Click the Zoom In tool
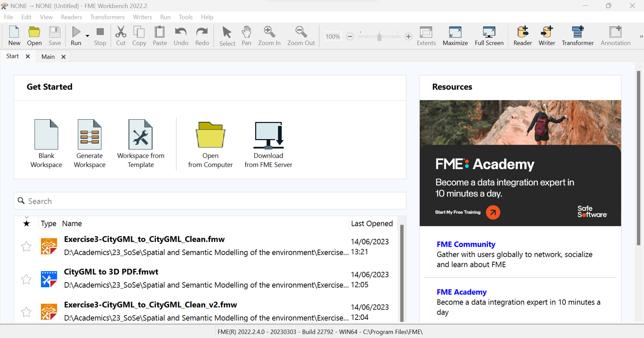The height and width of the screenshot is (338, 644). coord(269,36)
